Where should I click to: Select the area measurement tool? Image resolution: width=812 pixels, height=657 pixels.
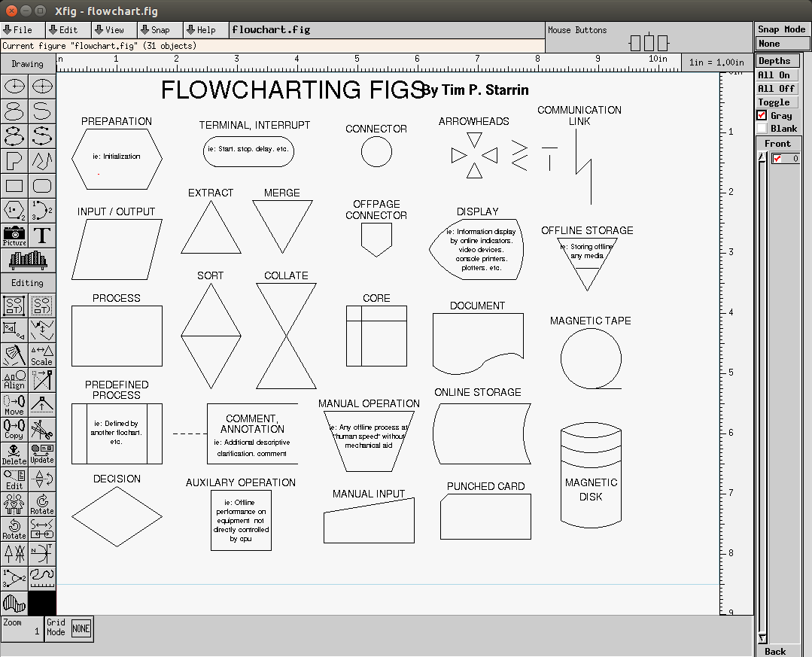14,604
